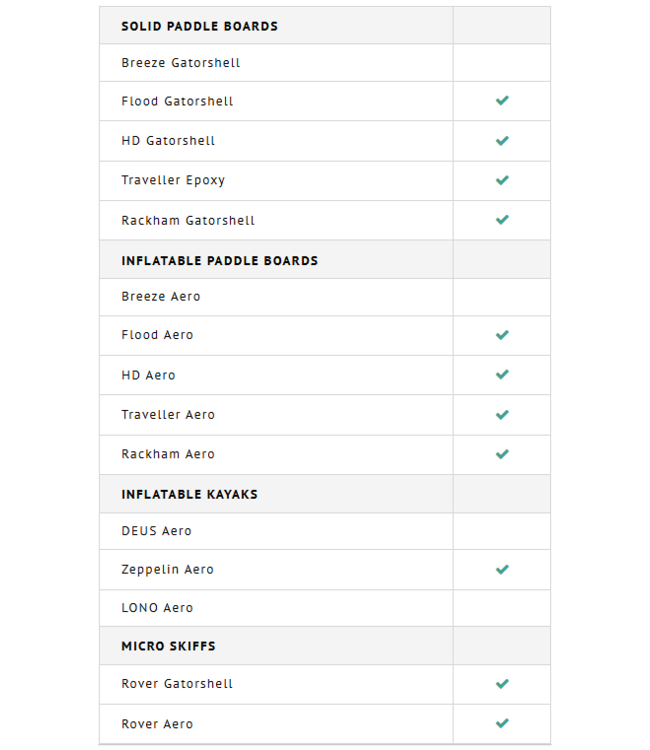Click the Rover Gatorshell checkmark icon

click(x=502, y=684)
